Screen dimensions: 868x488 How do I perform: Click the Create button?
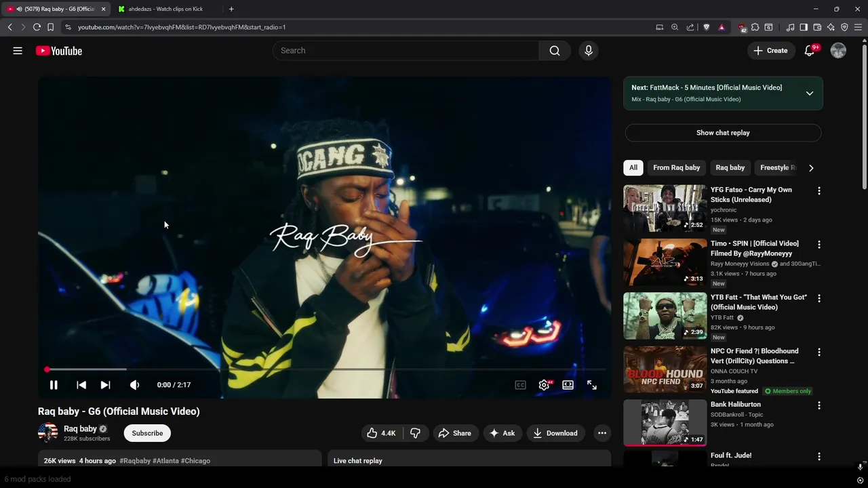771,51
